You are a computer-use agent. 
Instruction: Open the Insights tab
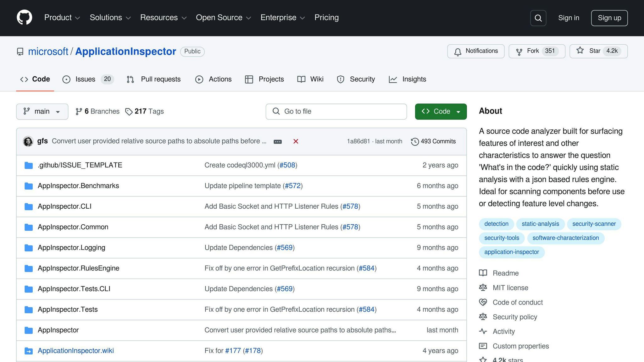tap(414, 79)
